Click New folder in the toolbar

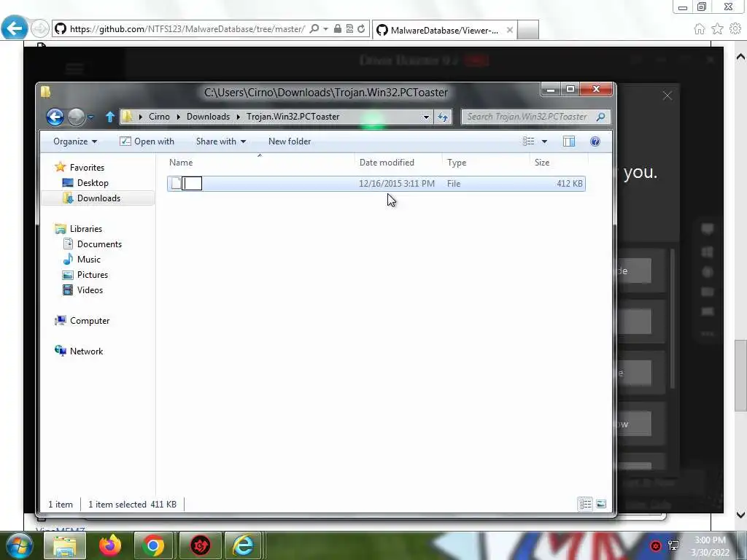(290, 141)
